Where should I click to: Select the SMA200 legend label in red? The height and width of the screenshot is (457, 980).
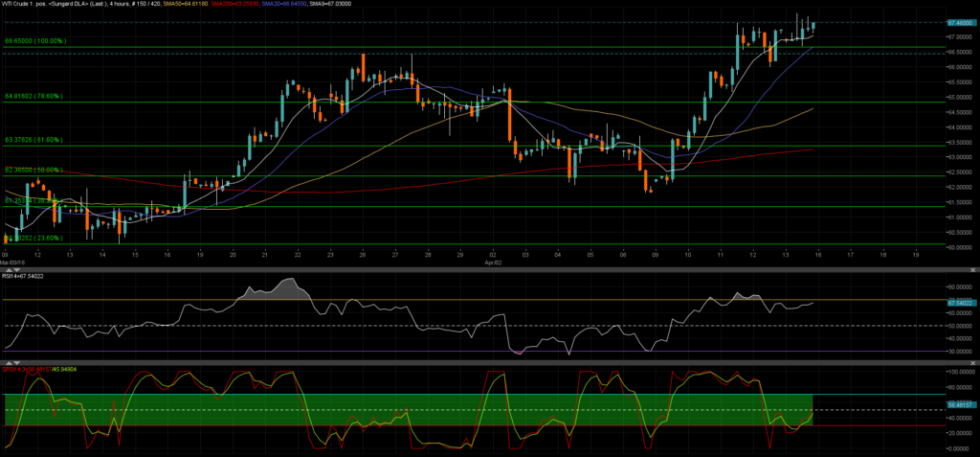coord(234,4)
